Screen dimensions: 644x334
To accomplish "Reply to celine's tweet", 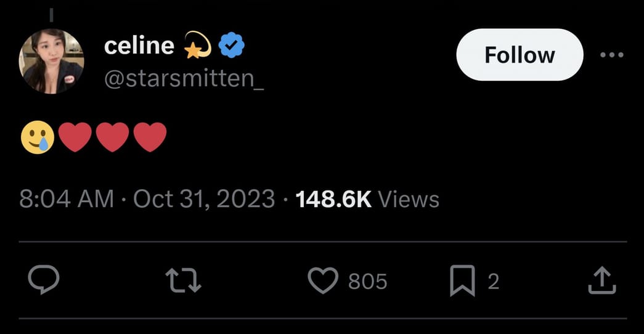I will [44, 281].
